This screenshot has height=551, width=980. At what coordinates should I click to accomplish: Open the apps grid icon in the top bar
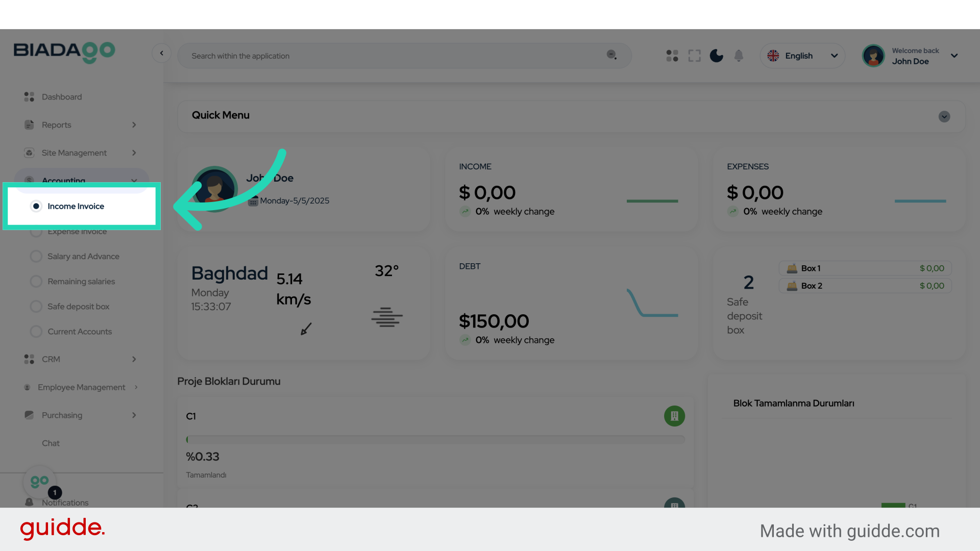672,56
